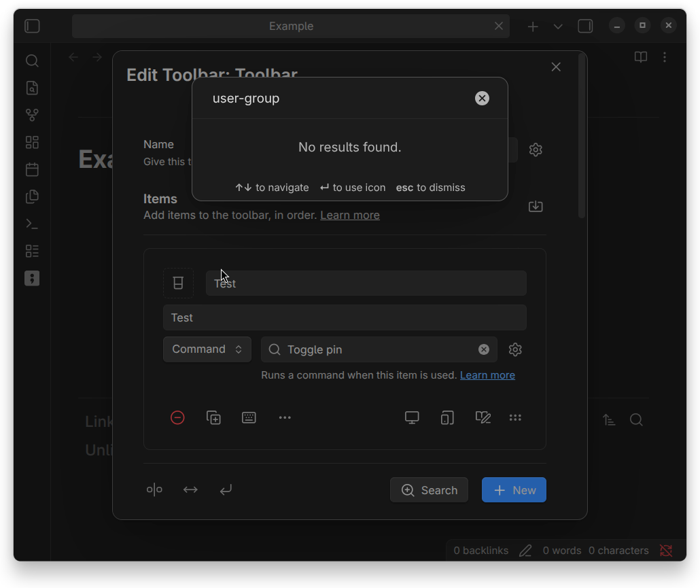The image size is (700, 588).
Task: Click the Test tooltip input field
Action: click(345, 317)
